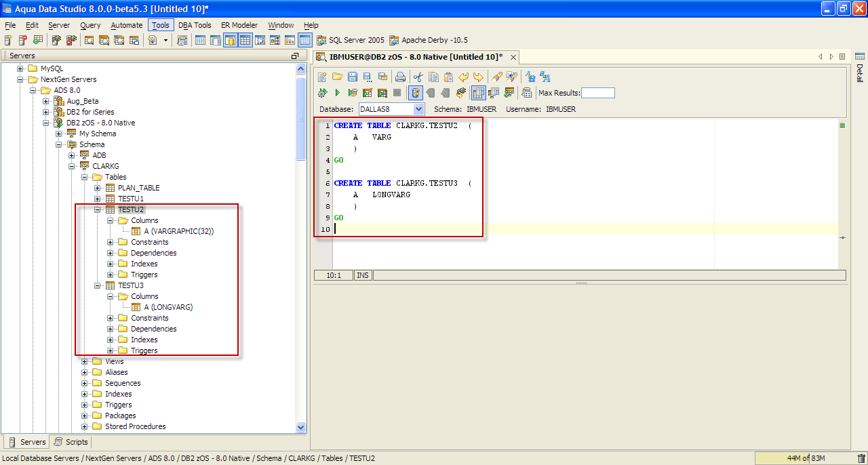Open the Detail side panel
This screenshot has height=465, width=868.
tap(860, 67)
